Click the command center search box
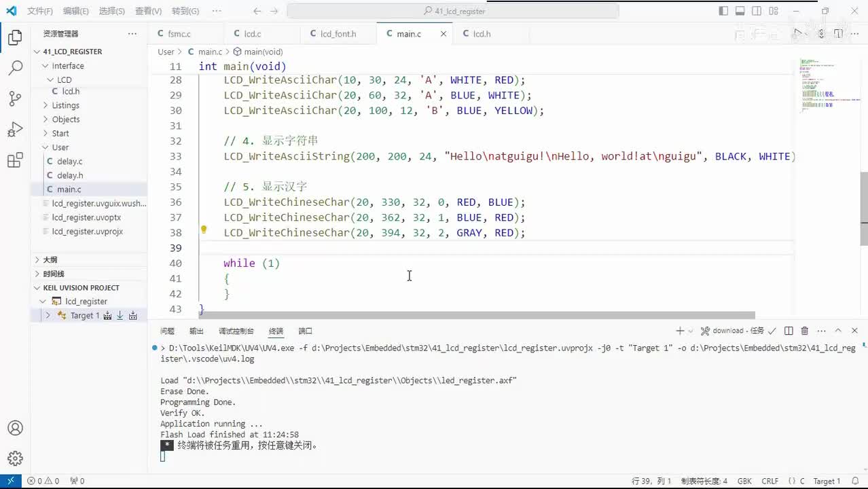Screen dimensions: 868x489 point(453,11)
